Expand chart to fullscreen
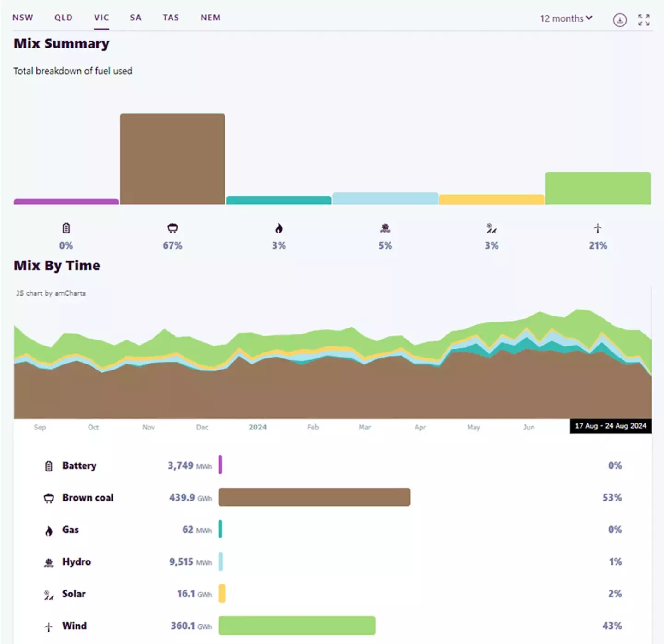 (644, 20)
